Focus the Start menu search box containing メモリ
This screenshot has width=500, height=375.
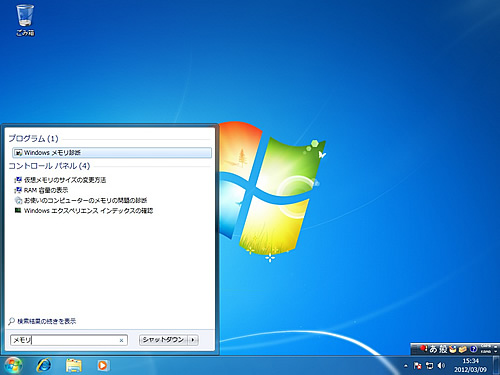(x=68, y=340)
